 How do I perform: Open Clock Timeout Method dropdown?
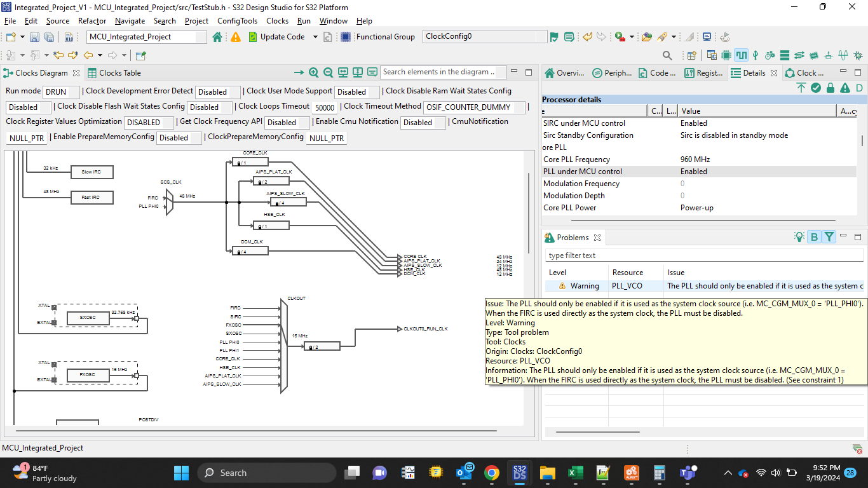pyautogui.click(x=475, y=107)
